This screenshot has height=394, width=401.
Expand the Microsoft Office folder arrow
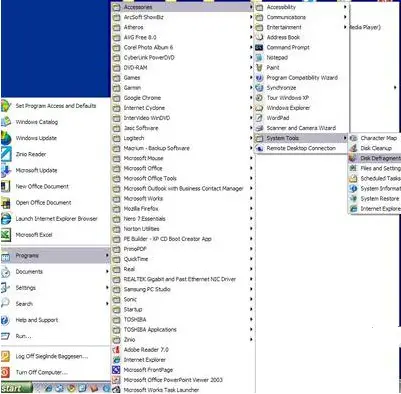[251, 168]
